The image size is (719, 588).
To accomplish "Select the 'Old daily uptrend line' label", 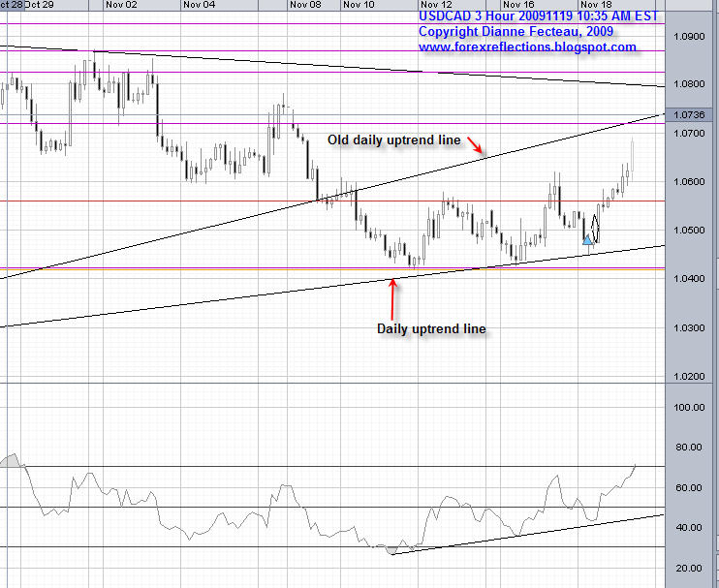I will [x=393, y=140].
